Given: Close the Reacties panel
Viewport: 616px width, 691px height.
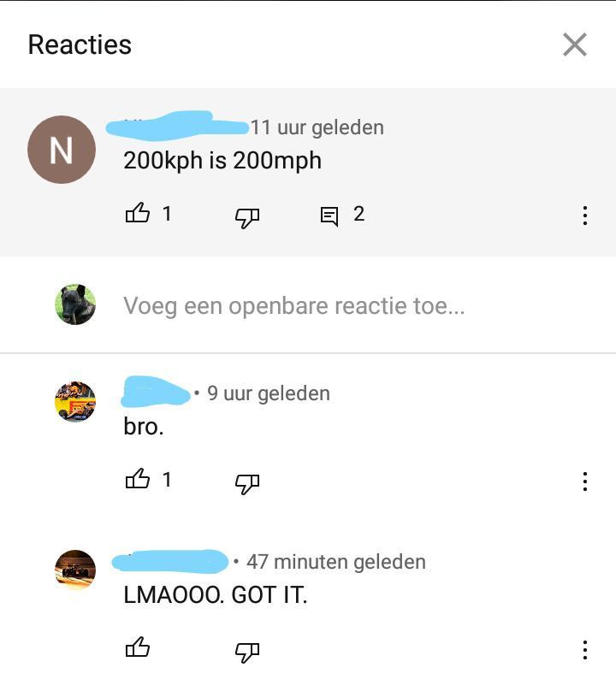Looking at the screenshot, I should click(x=575, y=44).
